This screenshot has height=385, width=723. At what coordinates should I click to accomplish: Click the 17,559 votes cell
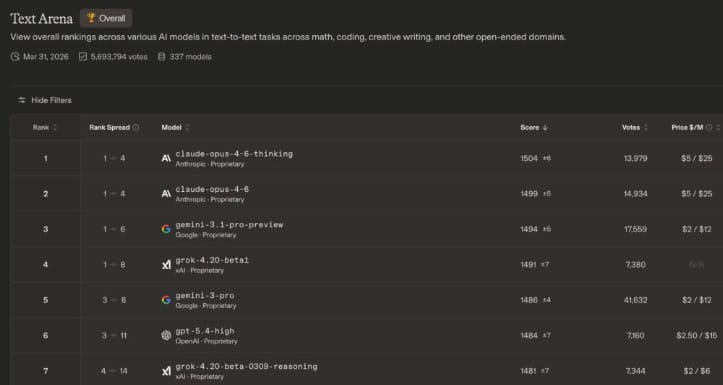(x=635, y=229)
